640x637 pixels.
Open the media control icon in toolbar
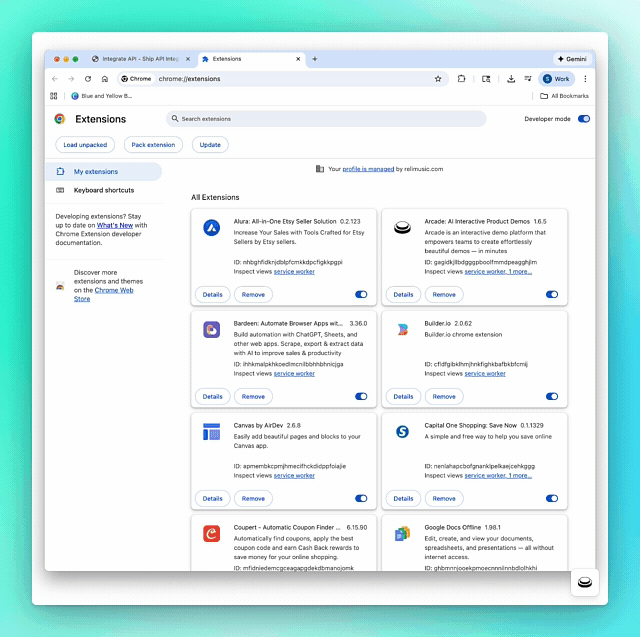pos(528,79)
